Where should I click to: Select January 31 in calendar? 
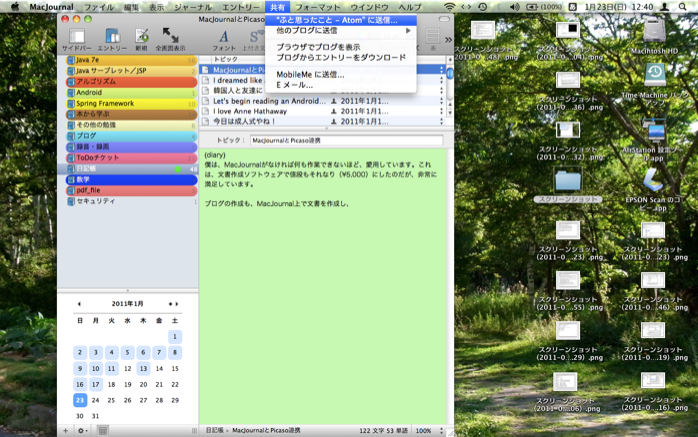point(96,416)
